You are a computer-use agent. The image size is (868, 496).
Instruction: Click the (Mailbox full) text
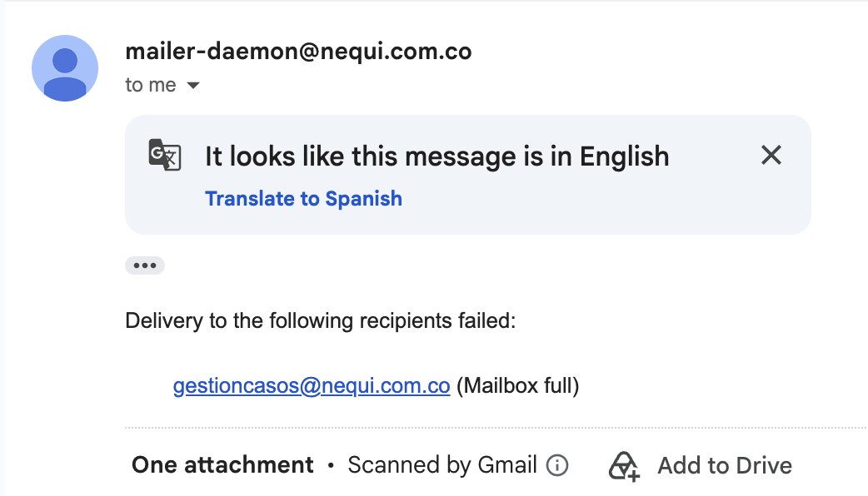(x=517, y=385)
